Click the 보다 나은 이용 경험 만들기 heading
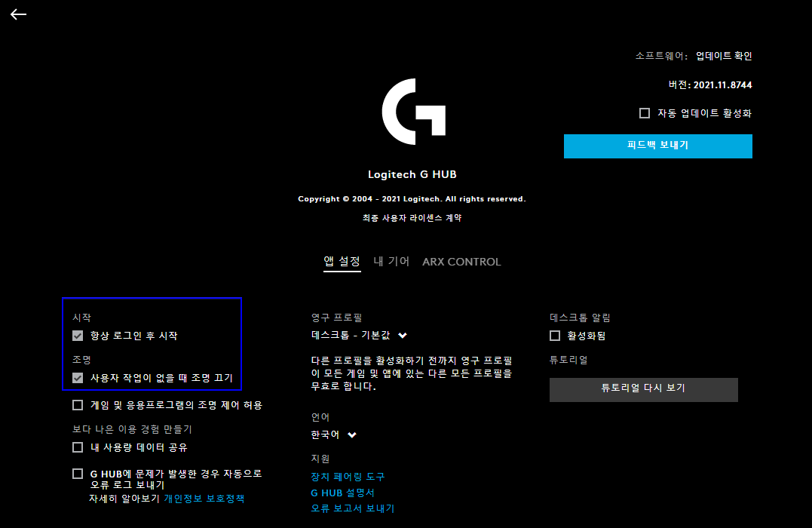Screen dimensions: 812x528 tap(132, 429)
